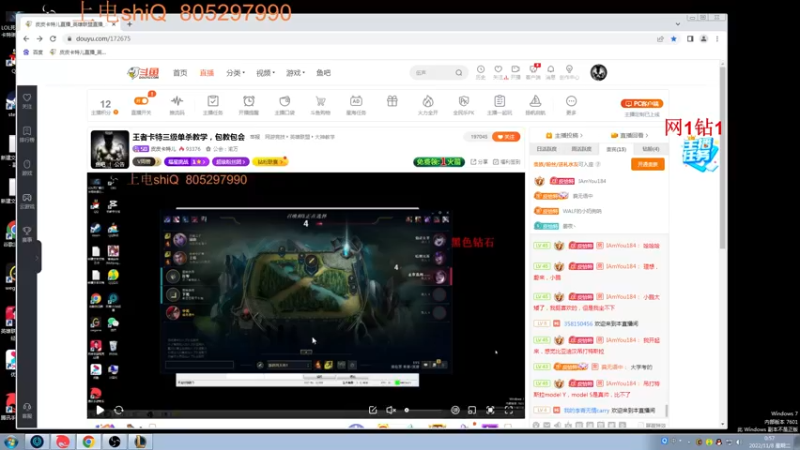Expand the left sidebar arrow handle
Screen dimensions: 800x450
point(38,258)
